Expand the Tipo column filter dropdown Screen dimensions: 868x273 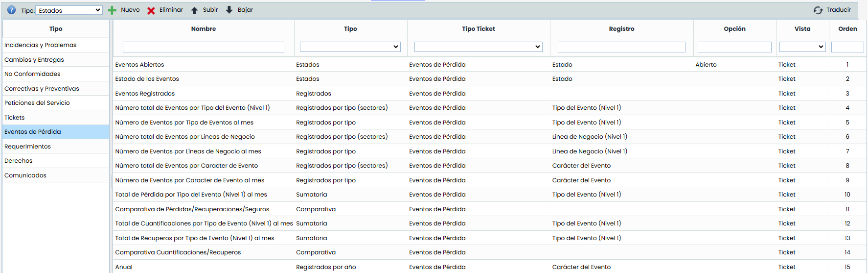click(350, 47)
